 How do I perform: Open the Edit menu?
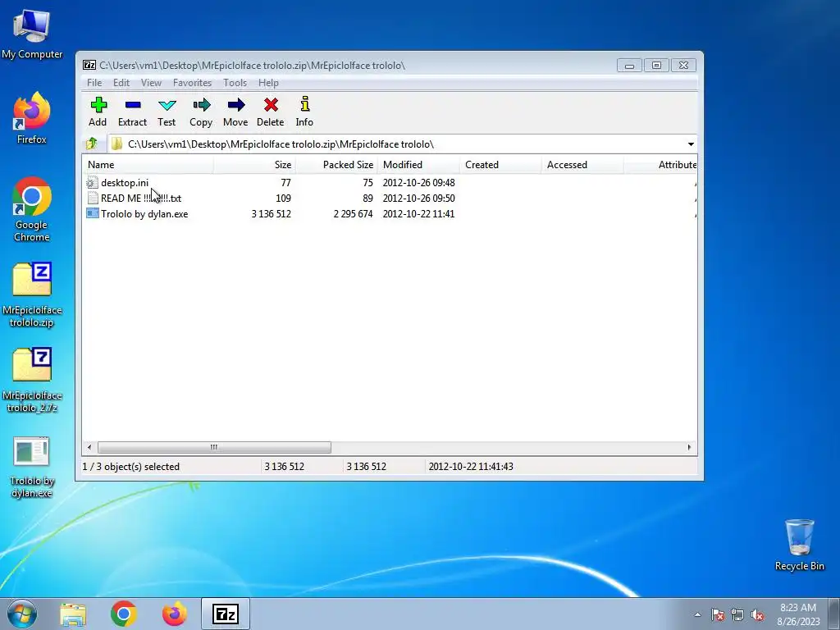121,83
